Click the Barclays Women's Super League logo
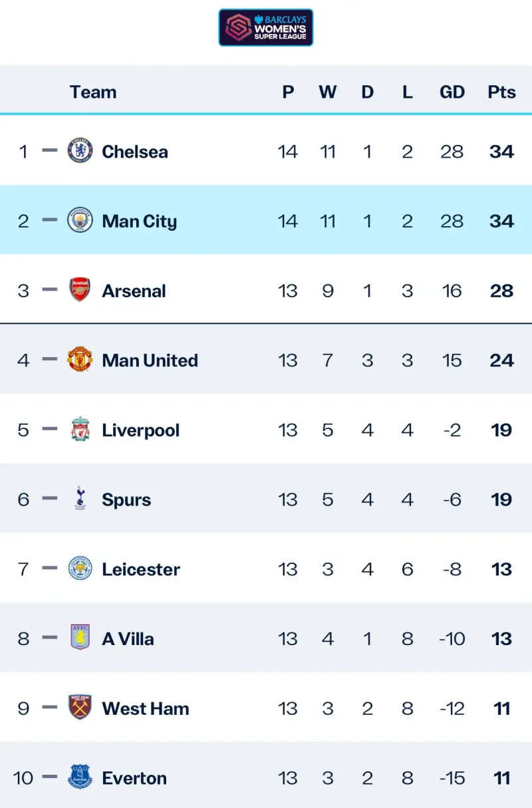The width and height of the screenshot is (532, 808). 266,27
